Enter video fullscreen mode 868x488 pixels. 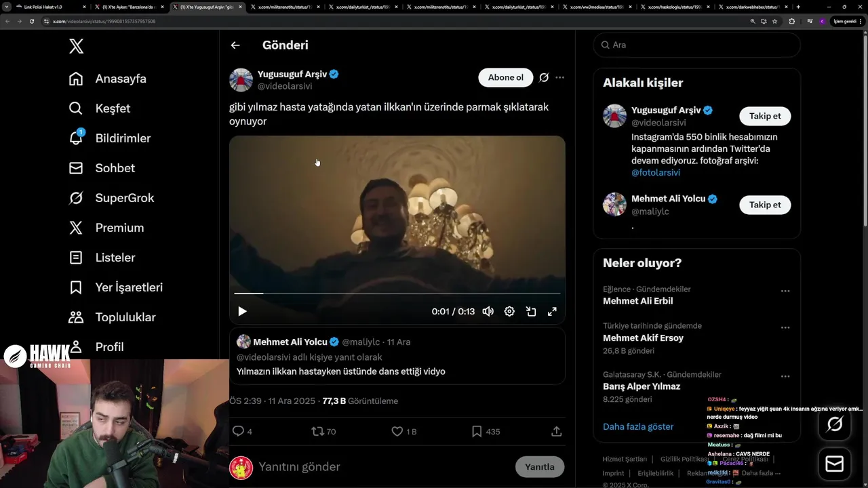click(552, 311)
